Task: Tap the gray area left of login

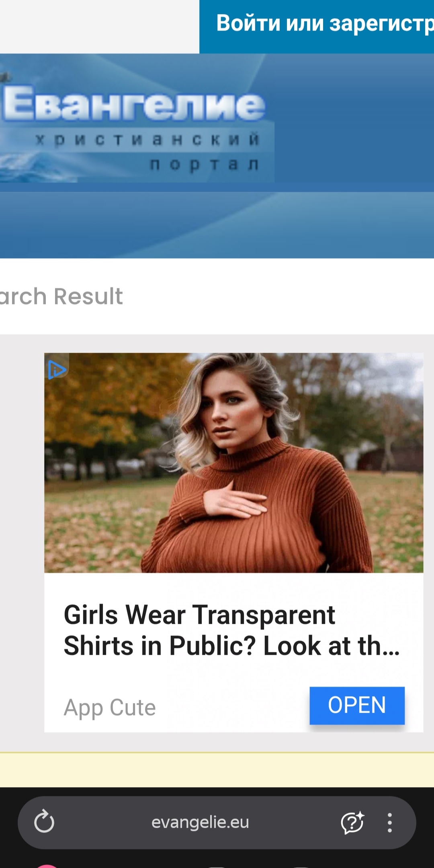Action: [100, 27]
